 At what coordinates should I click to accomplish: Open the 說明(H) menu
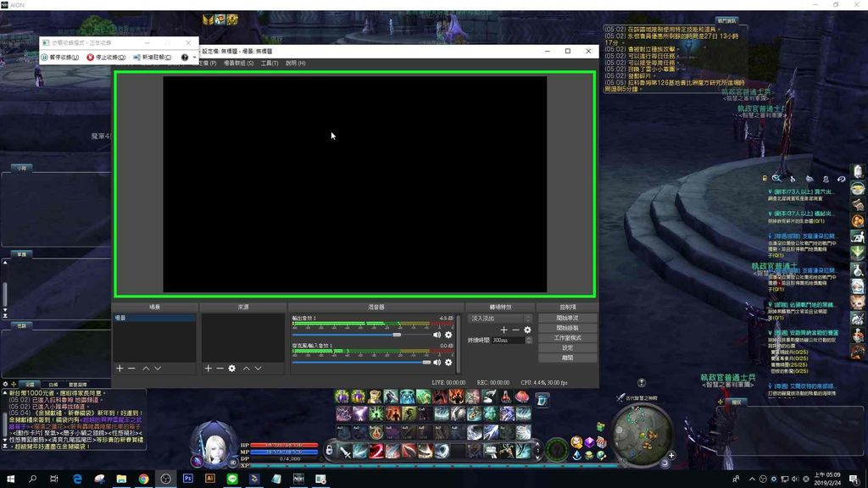coord(295,63)
